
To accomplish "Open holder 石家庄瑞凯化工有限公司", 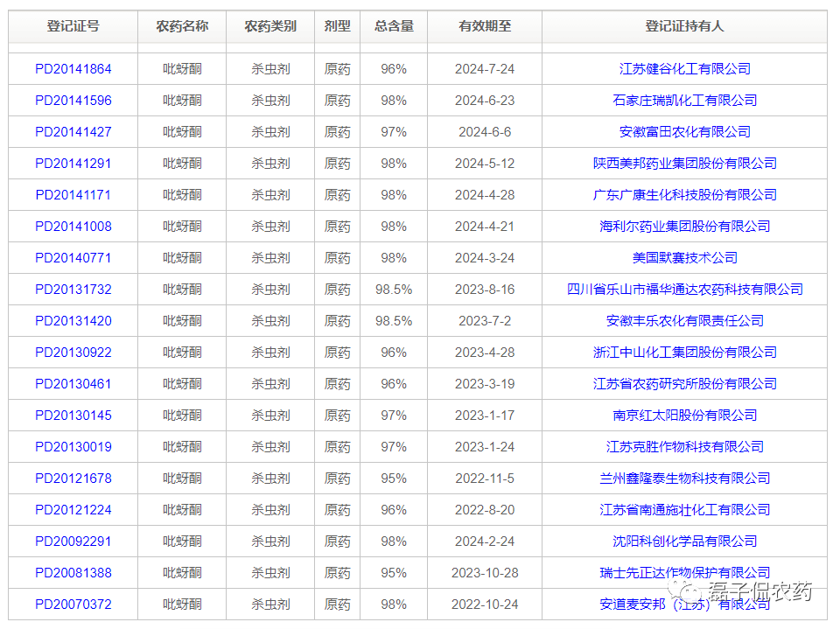I will pyautogui.click(x=684, y=101).
